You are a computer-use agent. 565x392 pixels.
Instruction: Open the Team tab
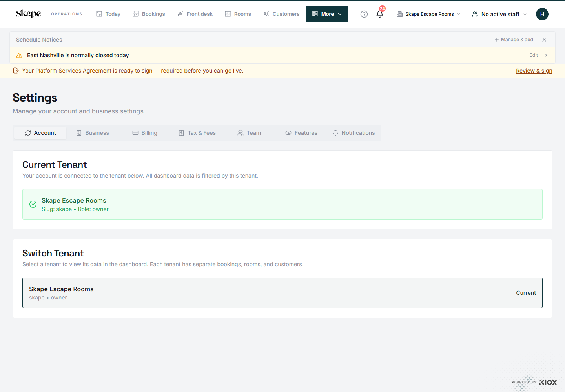click(249, 133)
